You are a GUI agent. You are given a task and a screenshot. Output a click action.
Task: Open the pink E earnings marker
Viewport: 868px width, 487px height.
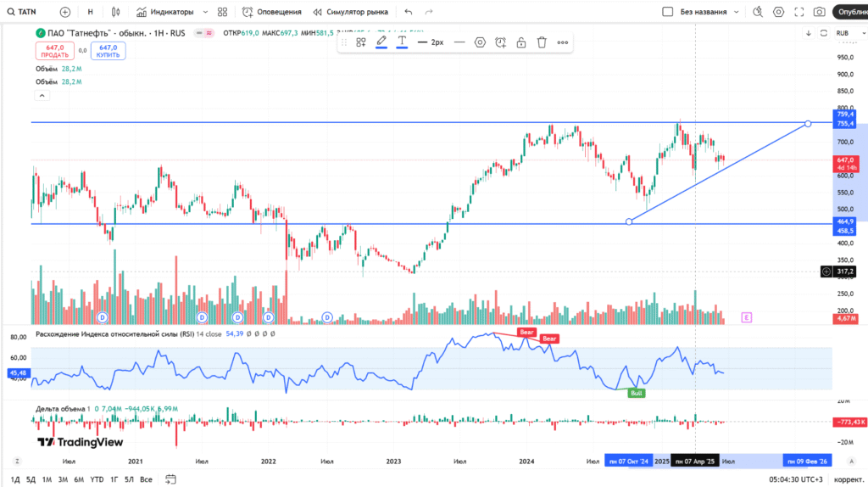[x=747, y=317]
